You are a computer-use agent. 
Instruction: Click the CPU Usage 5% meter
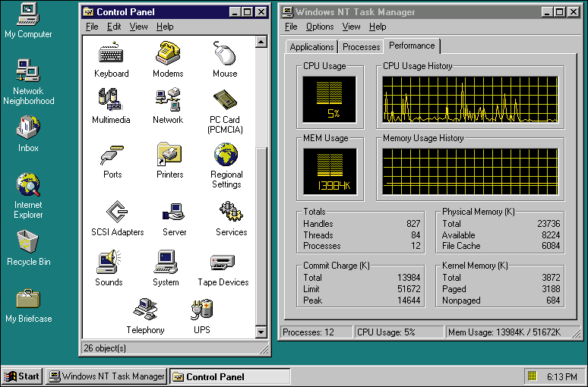(329, 99)
